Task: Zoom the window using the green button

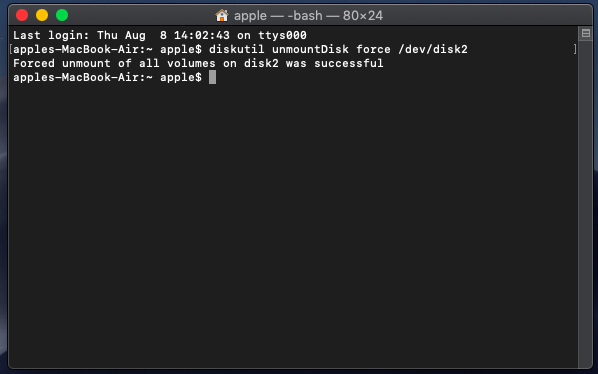Action: [x=62, y=15]
